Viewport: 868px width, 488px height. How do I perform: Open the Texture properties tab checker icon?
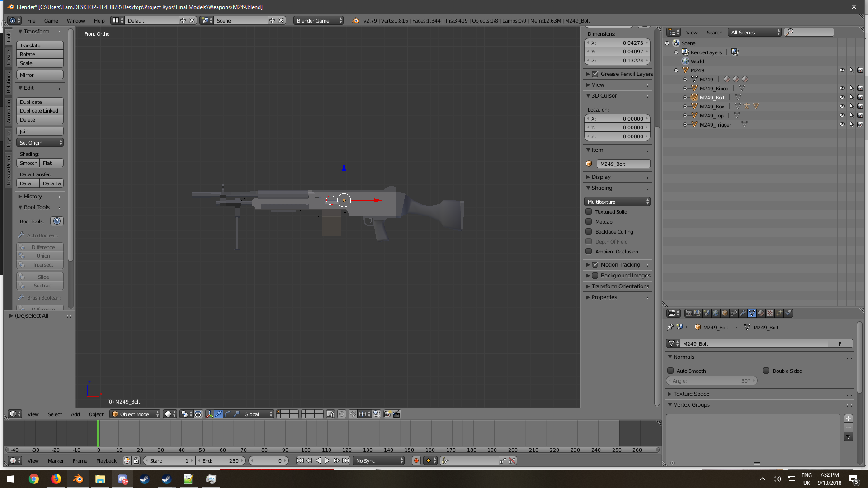pyautogui.click(x=770, y=313)
